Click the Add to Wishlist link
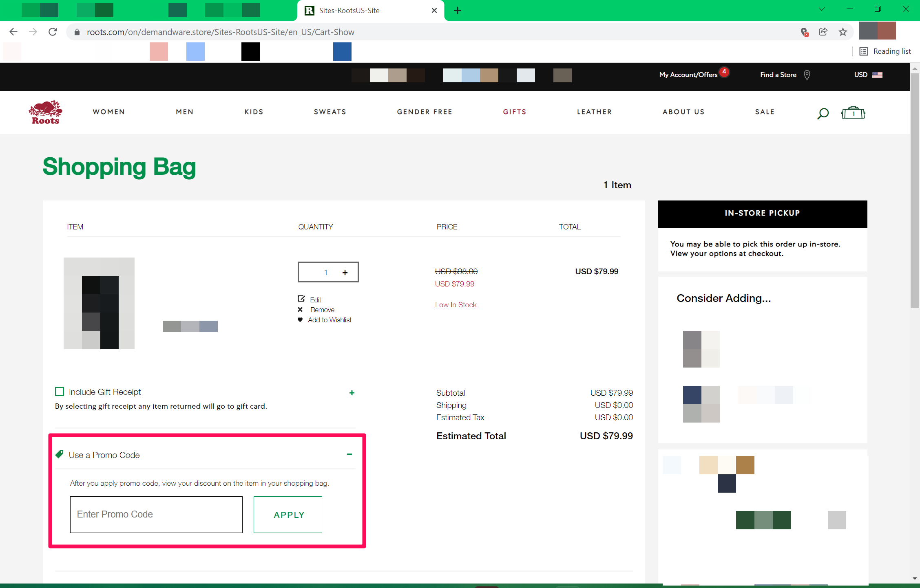The image size is (920, 588). (330, 320)
